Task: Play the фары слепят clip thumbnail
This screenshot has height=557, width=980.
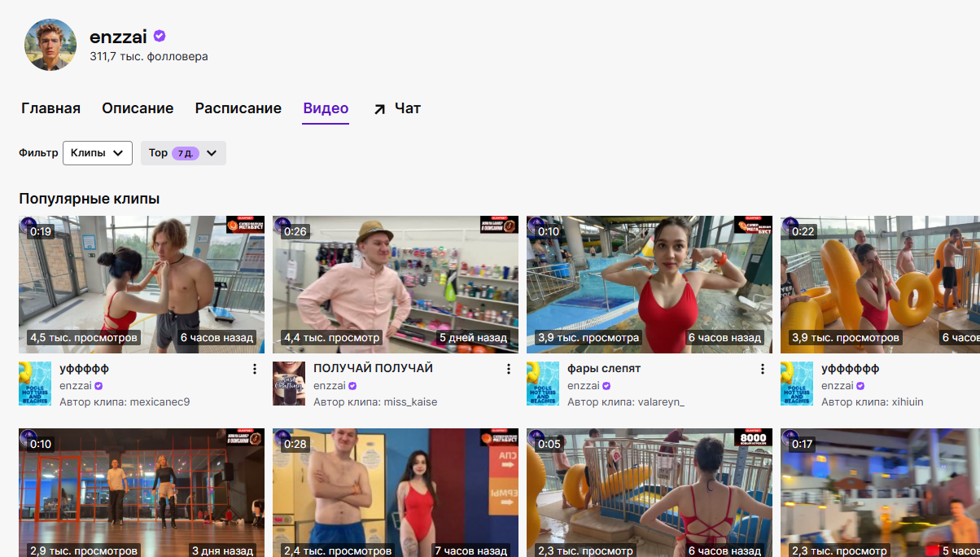Action: 650,284
